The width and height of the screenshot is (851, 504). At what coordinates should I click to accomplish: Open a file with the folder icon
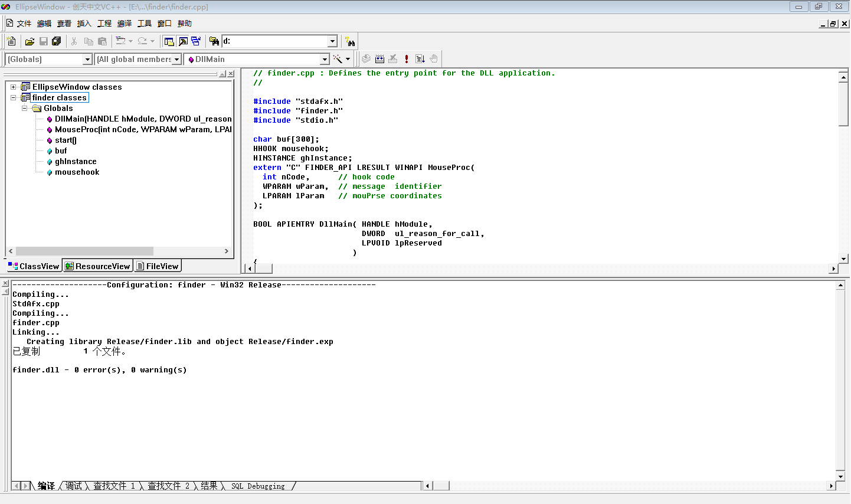click(x=30, y=41)
